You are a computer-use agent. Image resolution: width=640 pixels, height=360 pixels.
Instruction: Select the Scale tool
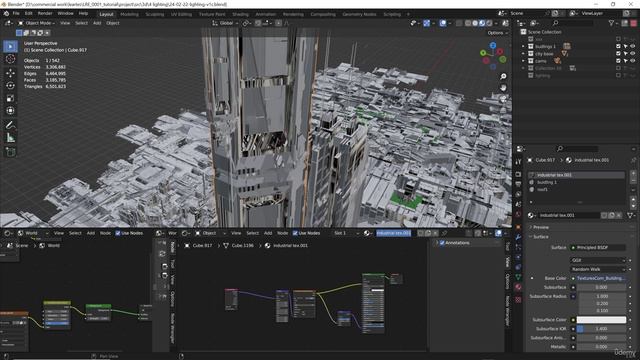click(11, 98)
